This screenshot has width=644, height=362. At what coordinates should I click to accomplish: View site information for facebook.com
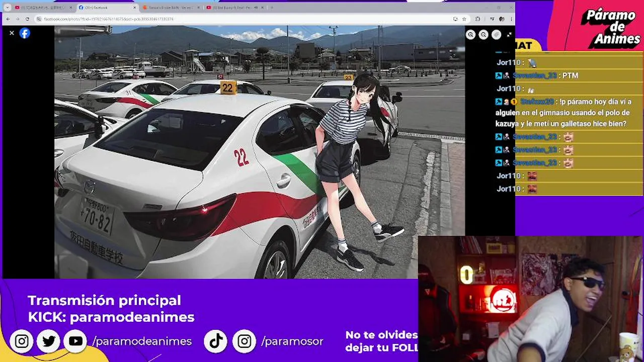pos(39,19)
